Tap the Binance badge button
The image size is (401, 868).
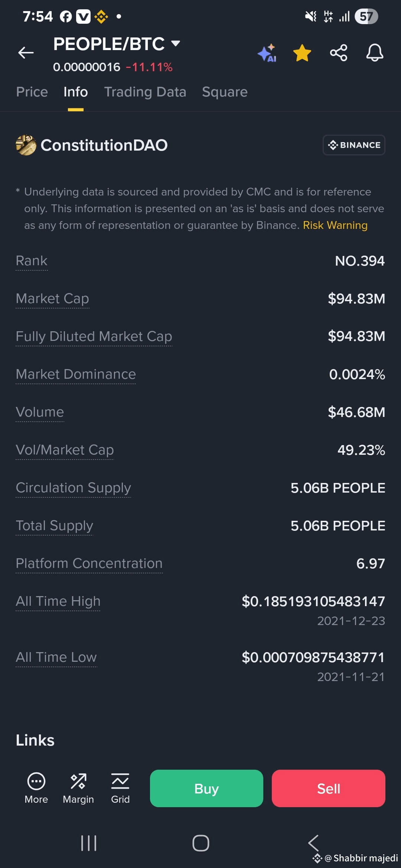354,145
